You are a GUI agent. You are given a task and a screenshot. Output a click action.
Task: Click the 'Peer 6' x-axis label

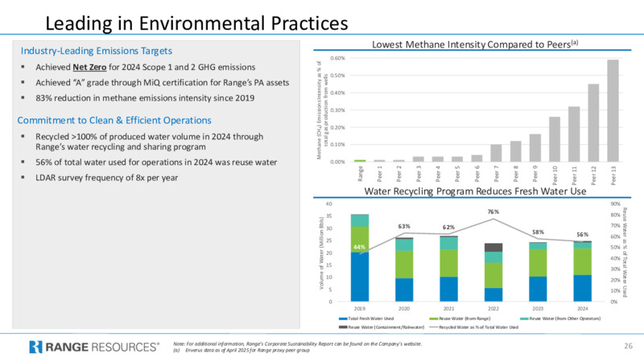click(477, 173)
